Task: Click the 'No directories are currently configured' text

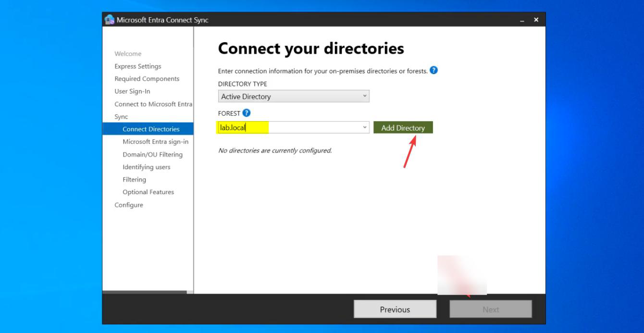Action: [x=275, y=150]
